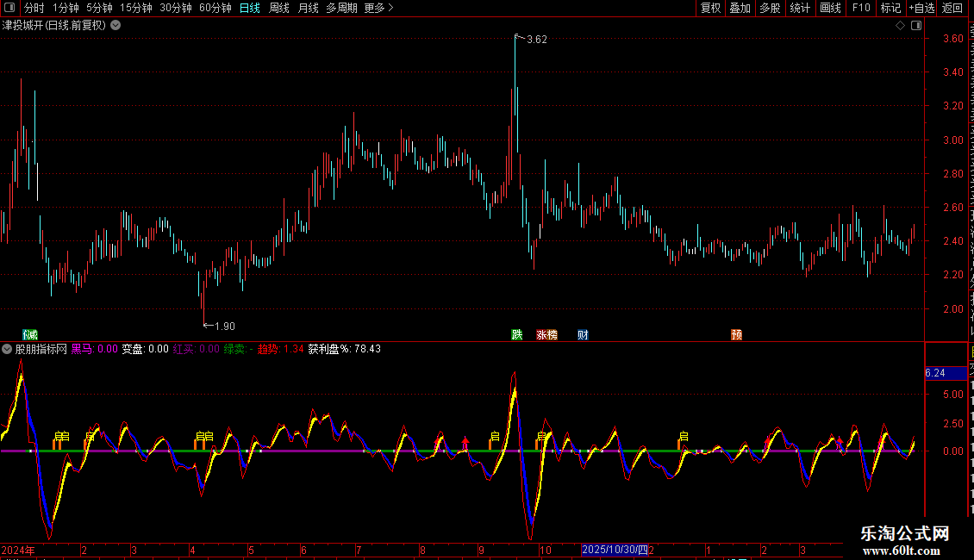Click the diamond marker icon above chart

900,26
